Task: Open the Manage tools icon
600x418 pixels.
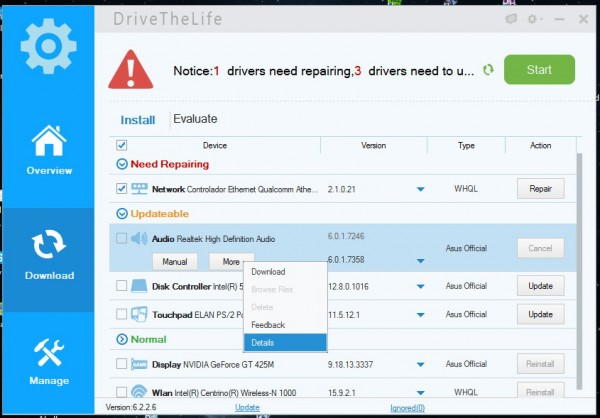Action: pos(49,353)
